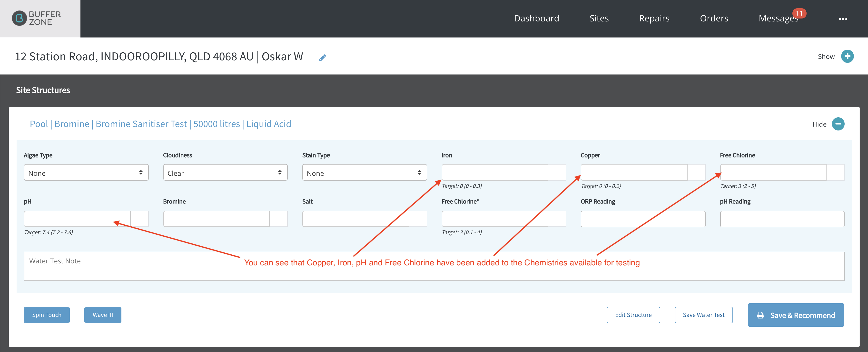
Task: Click the pool structure title link
Action: point(160,124)
